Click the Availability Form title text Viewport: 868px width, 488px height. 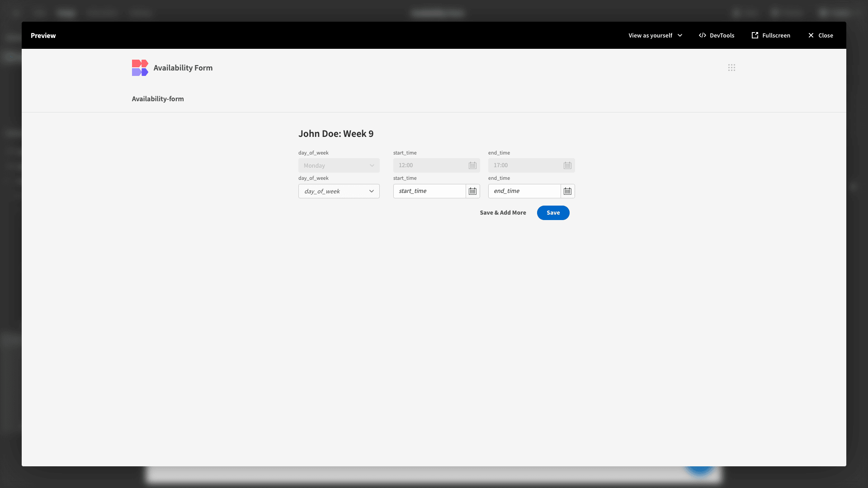[183, 68]
